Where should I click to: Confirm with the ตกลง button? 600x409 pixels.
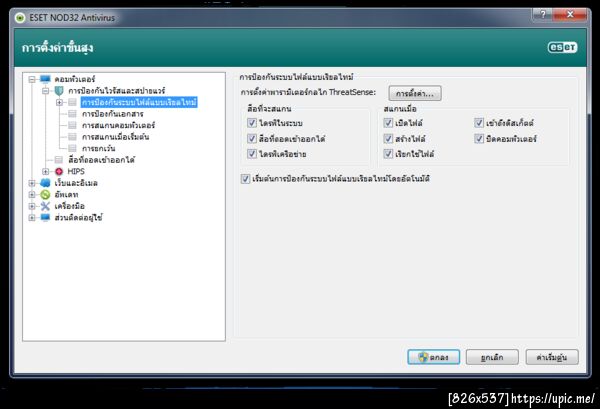(x=434, y=357)
